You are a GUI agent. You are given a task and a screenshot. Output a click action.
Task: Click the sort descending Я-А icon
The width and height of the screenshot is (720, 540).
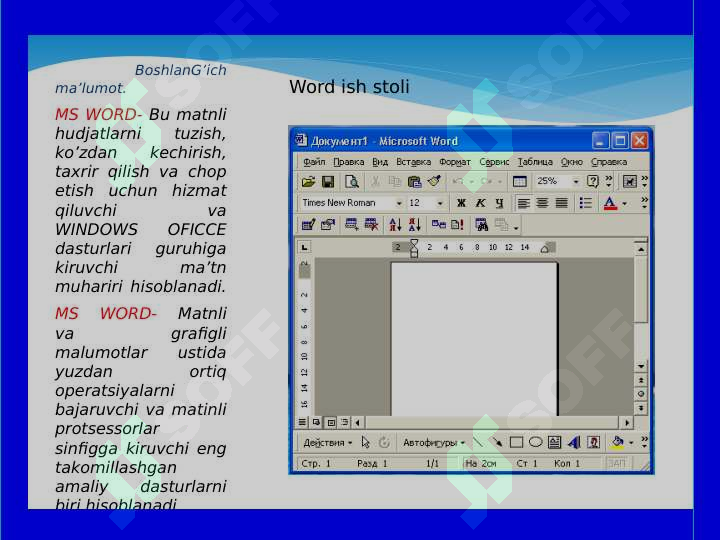(x=414, y=225)
